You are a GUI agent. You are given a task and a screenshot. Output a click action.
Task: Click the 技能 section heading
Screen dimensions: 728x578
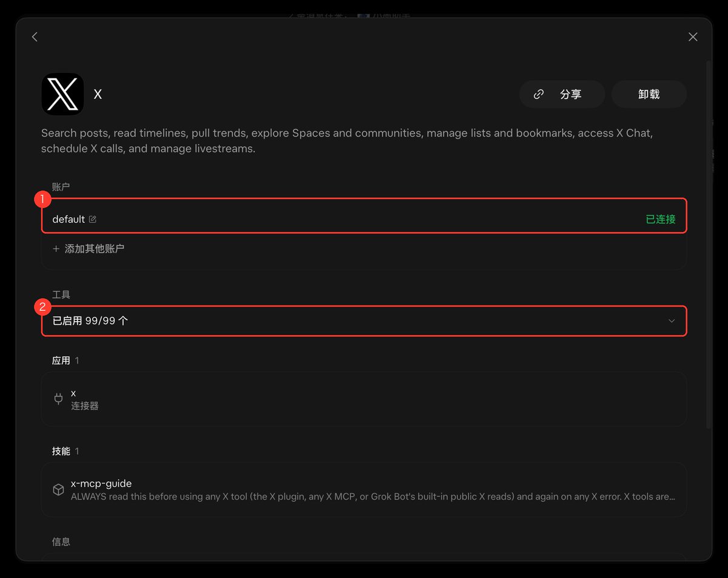pos(61,451)
